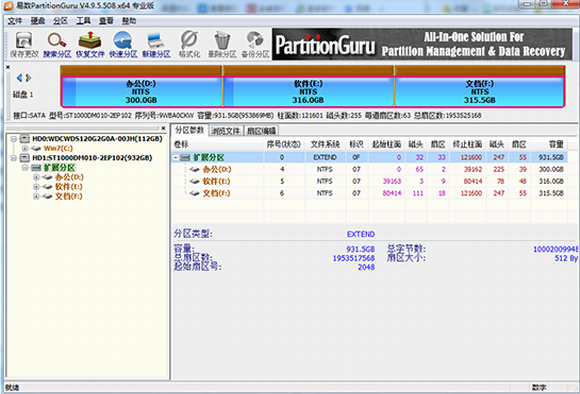Launch the 恢复文件 (Recover files) tool
This screenshot has width=580, height=394.
90,45
